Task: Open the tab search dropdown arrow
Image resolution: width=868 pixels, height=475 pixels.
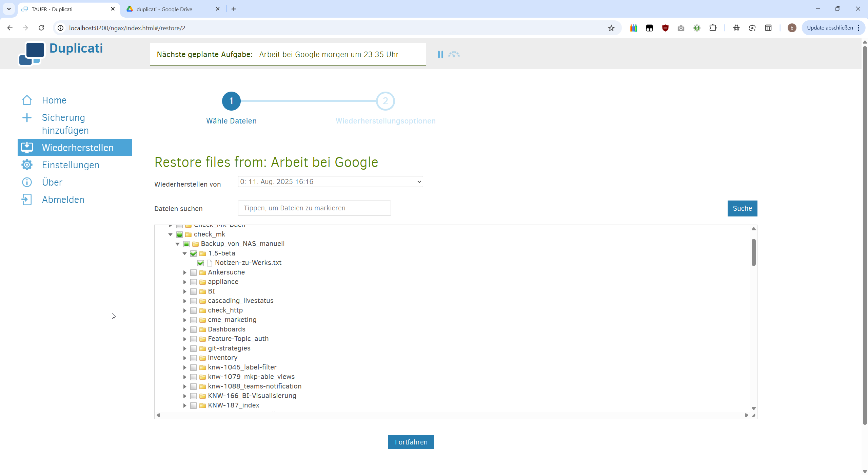Action: (x=9, y=9)
